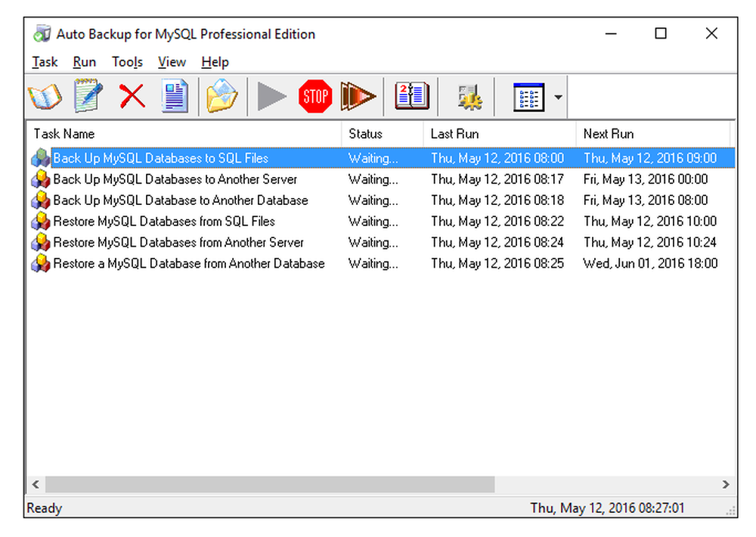This screenshot has height=537, width=756.
Task: Select Back Up MySQL Database to Another Database
Action: coord(181,200)
